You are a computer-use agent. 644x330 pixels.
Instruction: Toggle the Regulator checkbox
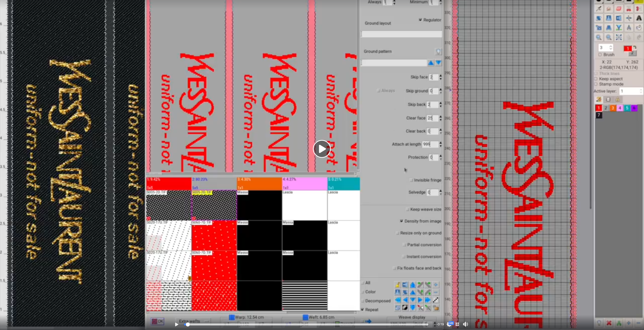(420, 20)
